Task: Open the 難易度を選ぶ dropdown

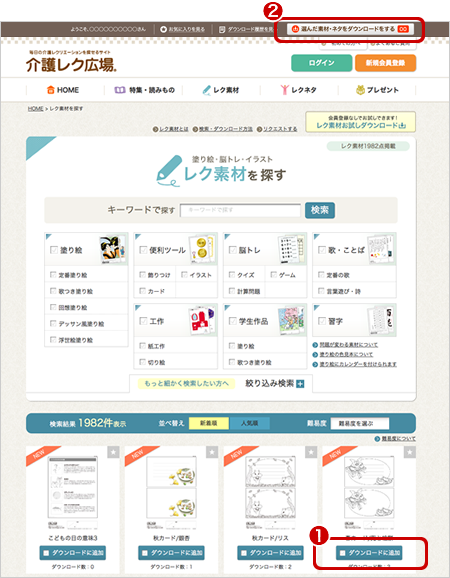Action: (x=360, y=424)
